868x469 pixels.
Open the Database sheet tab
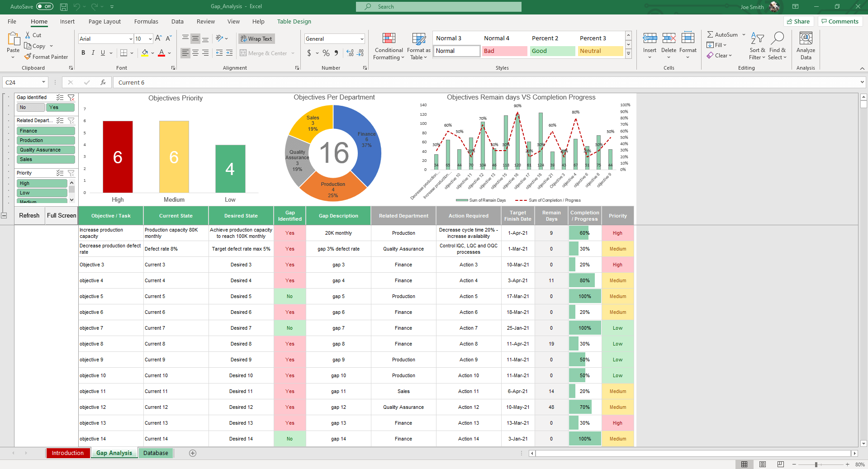155,453
